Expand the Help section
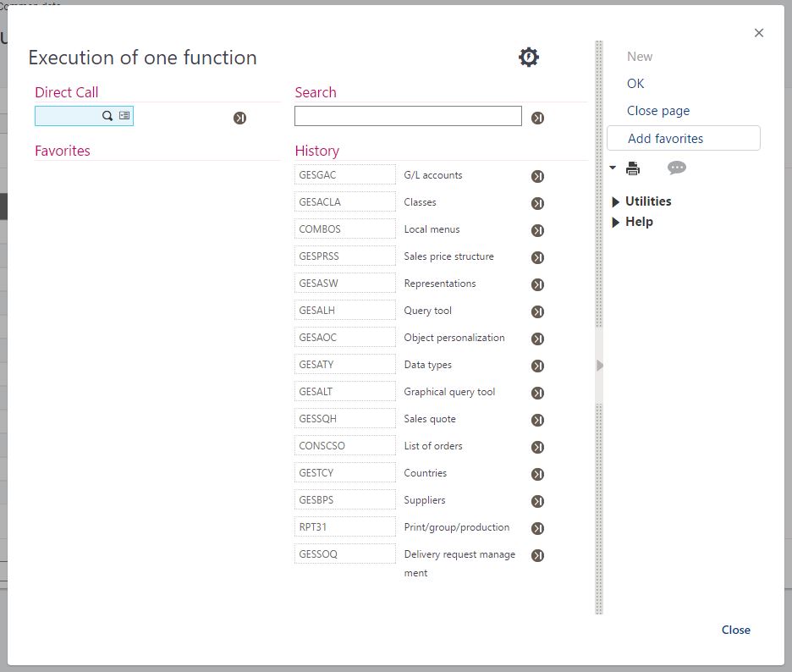The height and width of the screenshot is (672, 792). pos(616,222)
